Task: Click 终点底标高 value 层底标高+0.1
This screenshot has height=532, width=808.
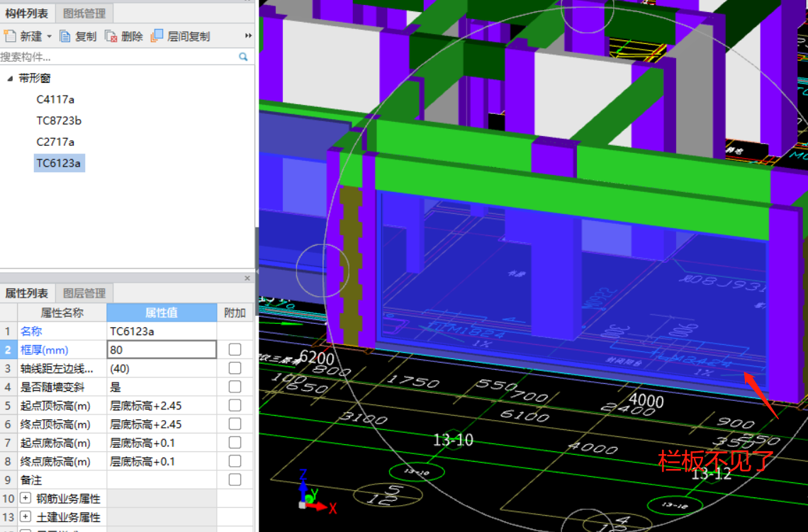Action: pos(162,461)
